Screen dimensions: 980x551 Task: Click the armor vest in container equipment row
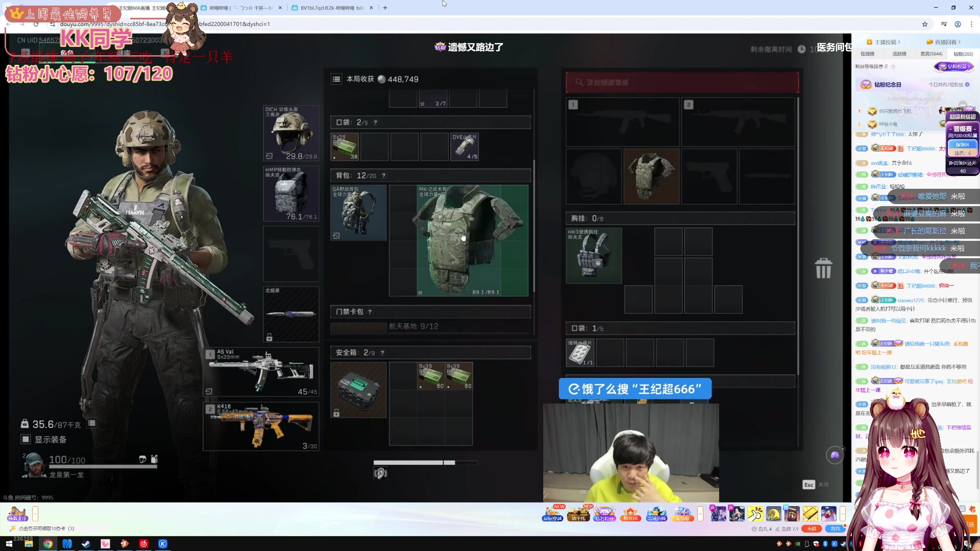651,177
